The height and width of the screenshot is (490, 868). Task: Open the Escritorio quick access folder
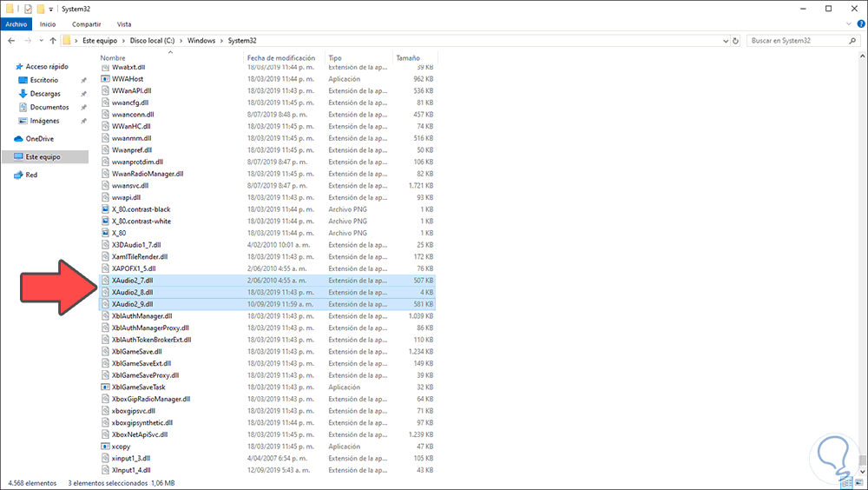coord(43,80)
